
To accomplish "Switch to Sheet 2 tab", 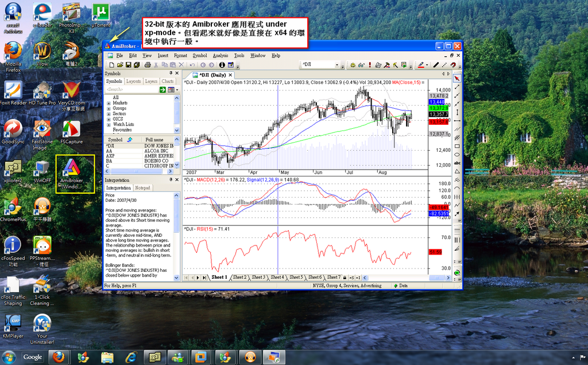I will pos(239,278).
